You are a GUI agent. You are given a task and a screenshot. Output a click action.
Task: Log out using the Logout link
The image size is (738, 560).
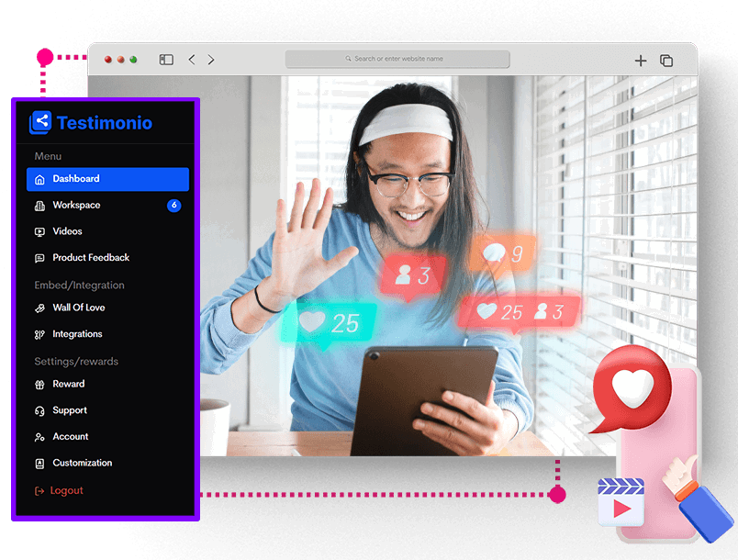coord(66,491)
